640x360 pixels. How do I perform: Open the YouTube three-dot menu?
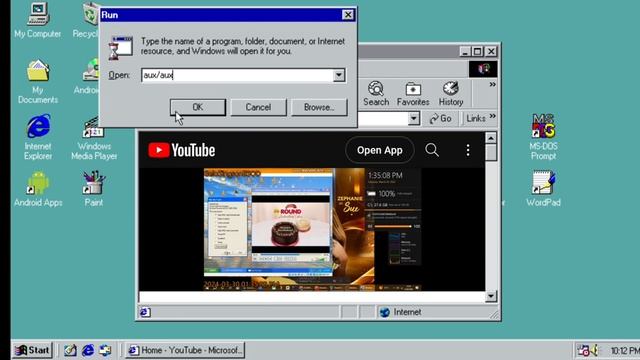tap(468, 150)
